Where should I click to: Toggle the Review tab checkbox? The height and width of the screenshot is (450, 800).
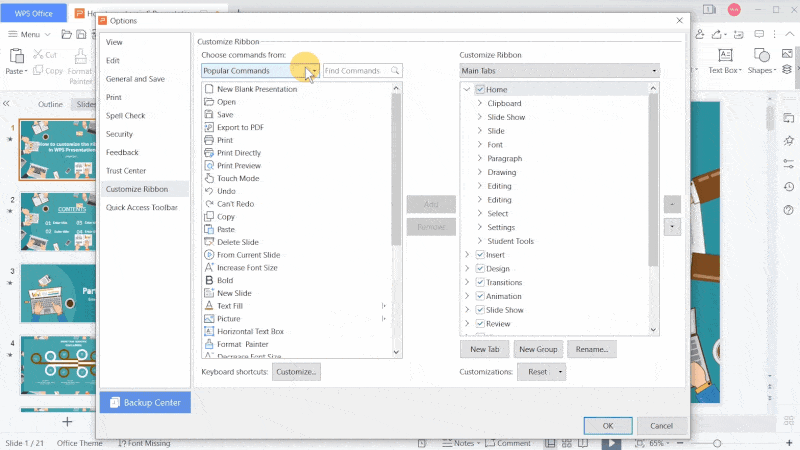click(x=480, y=323)
